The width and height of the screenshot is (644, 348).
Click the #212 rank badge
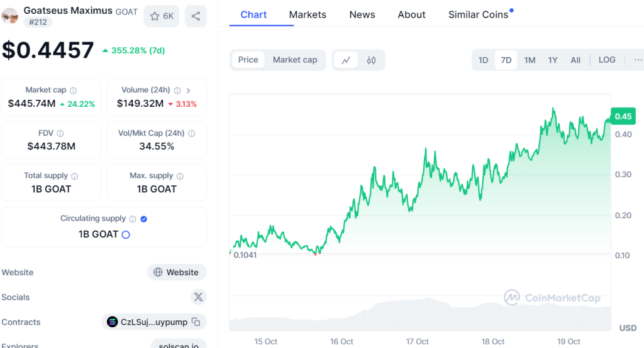pos(38,22)
